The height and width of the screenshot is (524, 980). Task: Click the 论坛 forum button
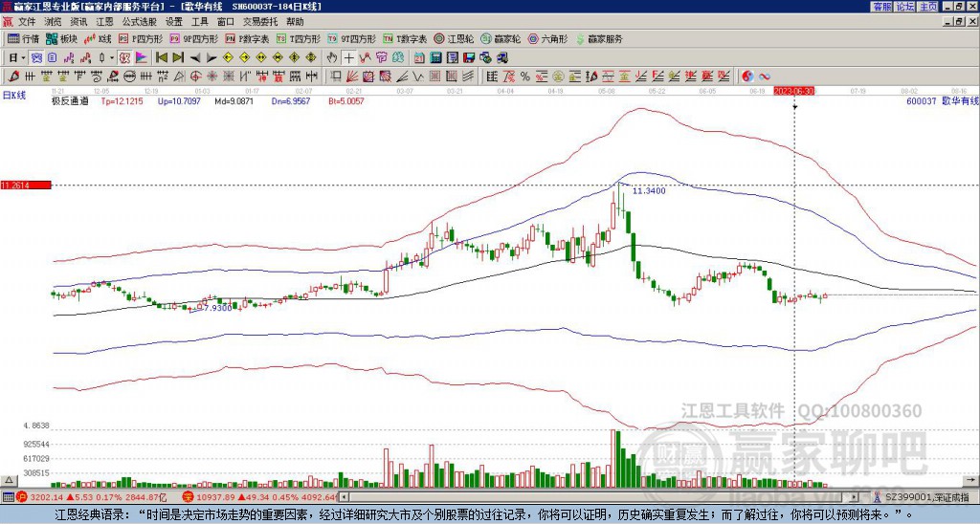905,7
